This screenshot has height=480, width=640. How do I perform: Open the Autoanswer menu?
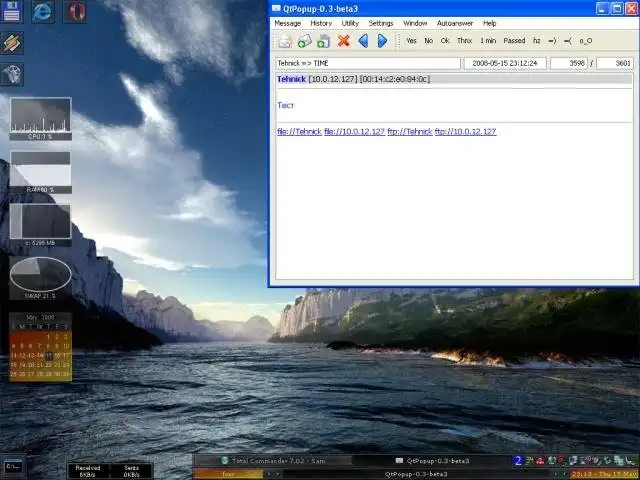pyautogui.click(x=455, y=23)
